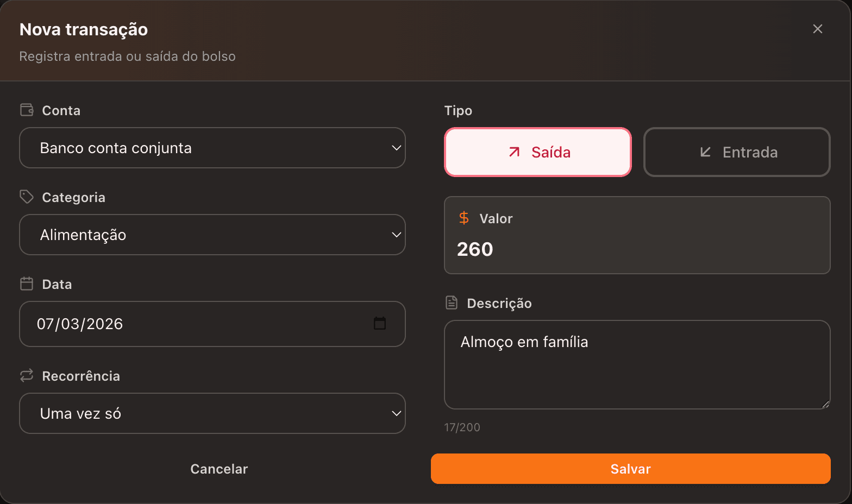852x504 pixels.
Task: Switch transaction type to Entrada
Action: click(737, 152)
